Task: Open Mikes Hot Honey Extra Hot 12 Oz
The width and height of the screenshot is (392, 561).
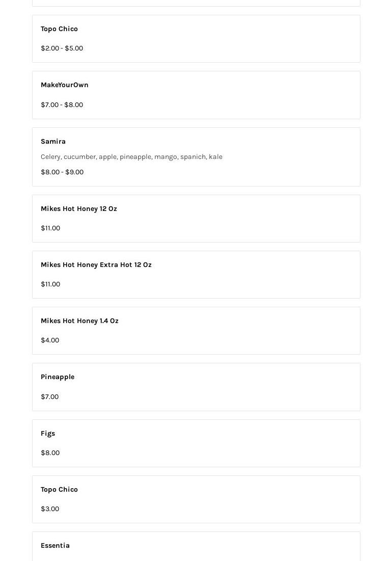Action: [x=96, y=265]
